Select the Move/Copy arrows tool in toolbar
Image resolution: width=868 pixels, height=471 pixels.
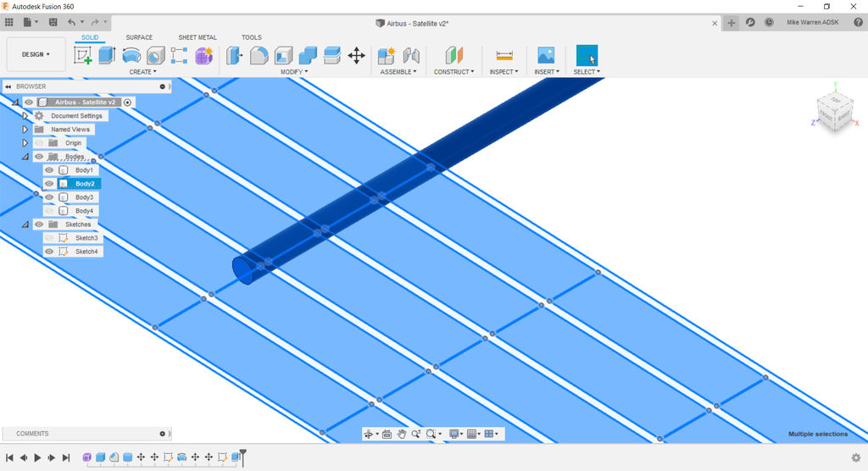click(357, 55)
